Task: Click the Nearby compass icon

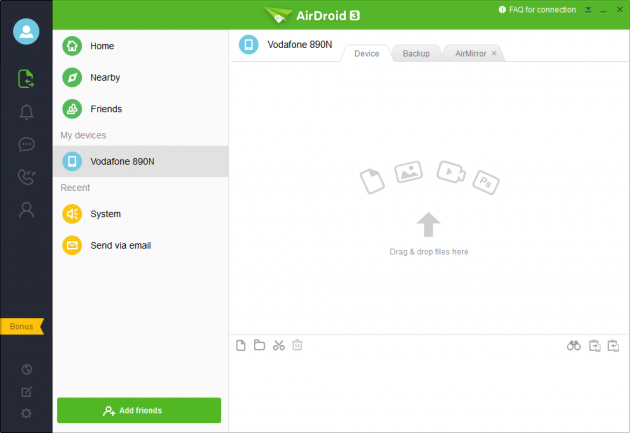Action: [x=72, y=78]
